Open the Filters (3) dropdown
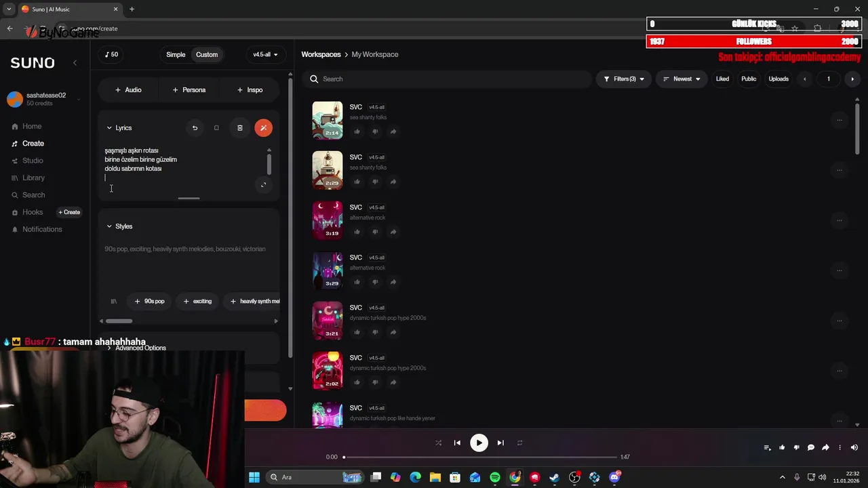This screenshot has width=868, height=488. (x=624, y=79)
